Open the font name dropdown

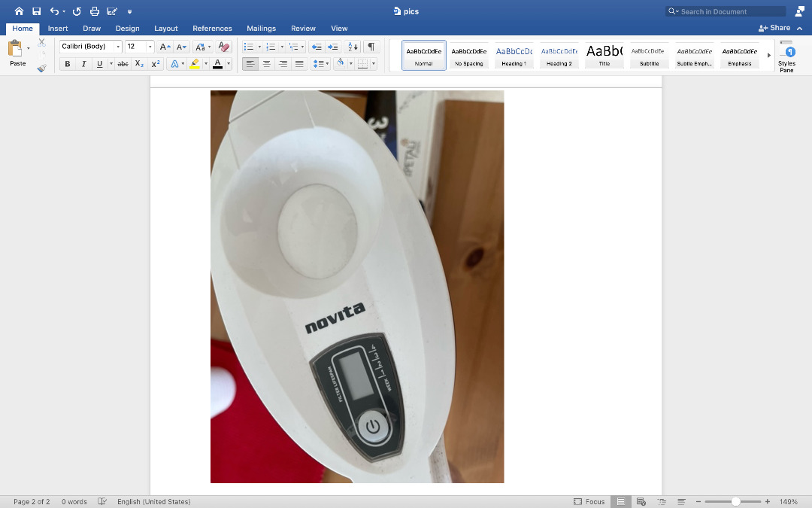(118, 47)
